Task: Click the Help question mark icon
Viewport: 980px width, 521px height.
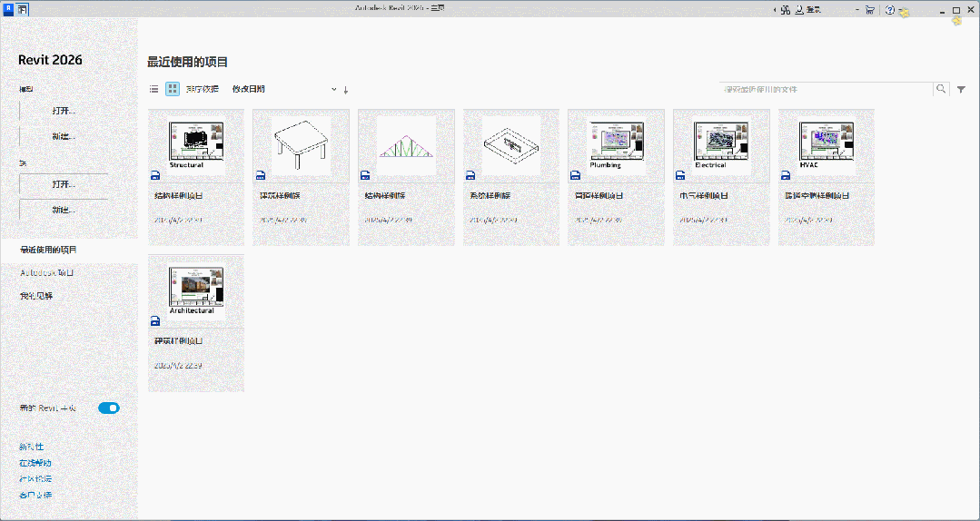Action: click(890, 10)
